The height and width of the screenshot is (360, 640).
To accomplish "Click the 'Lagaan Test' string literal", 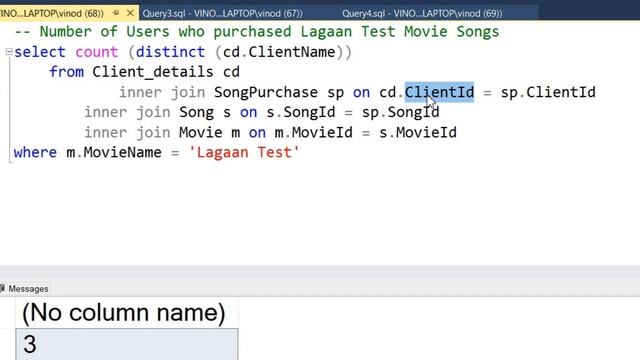I will [244, 153].
